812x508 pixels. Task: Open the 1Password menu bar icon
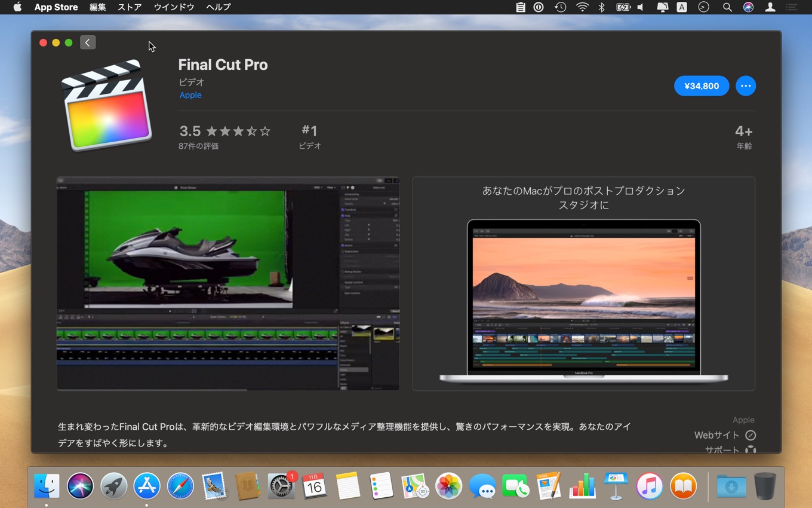click(539, 7)
